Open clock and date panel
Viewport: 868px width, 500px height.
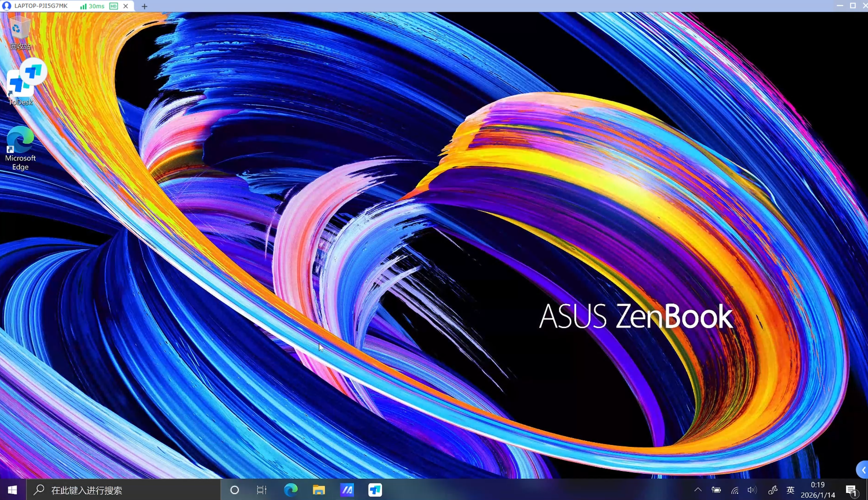tap(818, 490)
